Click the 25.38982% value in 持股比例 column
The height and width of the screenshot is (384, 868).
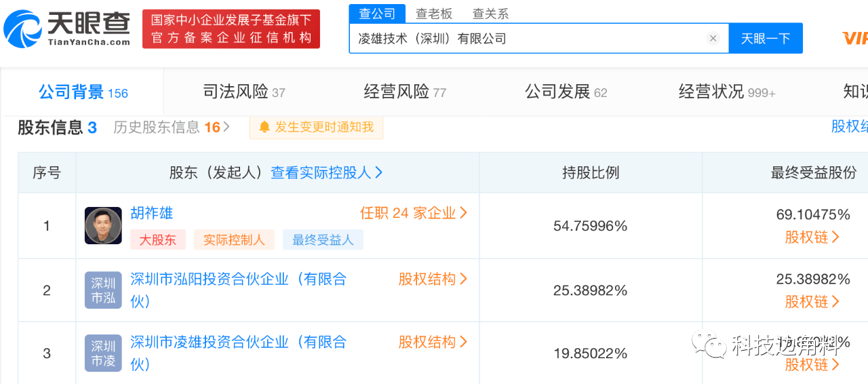coord(591,291)
